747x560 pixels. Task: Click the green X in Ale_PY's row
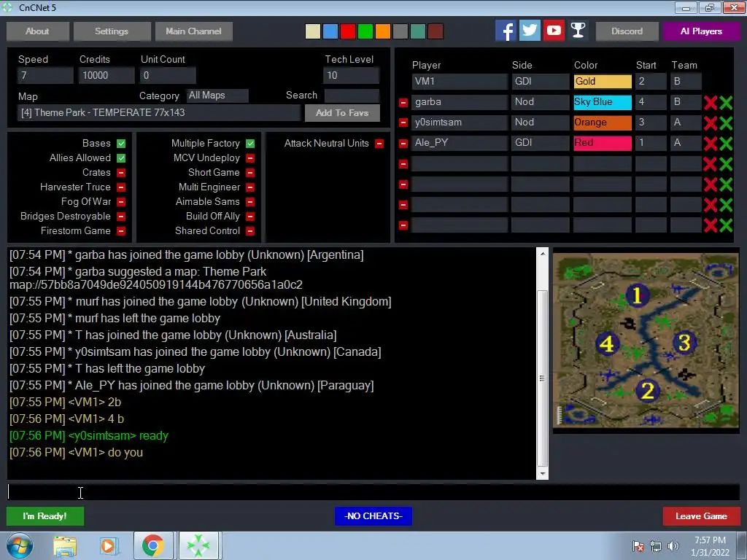coord(726,144)
